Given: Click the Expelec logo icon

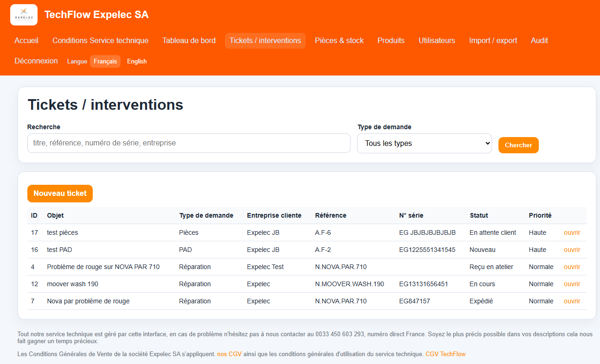Looking at the screenshot, I should pyautogui.click(x=24, y=15).
